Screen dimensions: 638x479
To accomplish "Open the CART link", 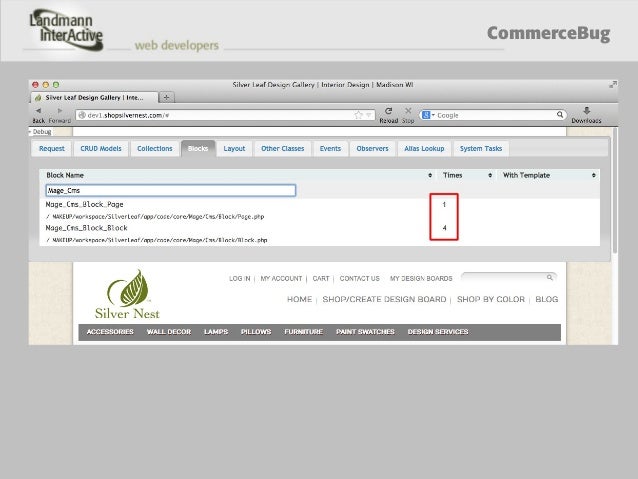I will pyautogui.click(x=321, y=278).
